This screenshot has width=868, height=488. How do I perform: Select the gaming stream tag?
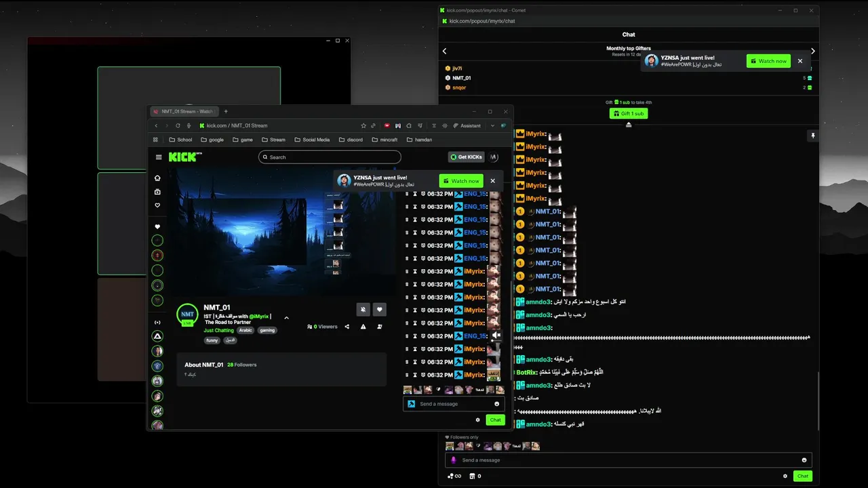[x=267, y=330]
